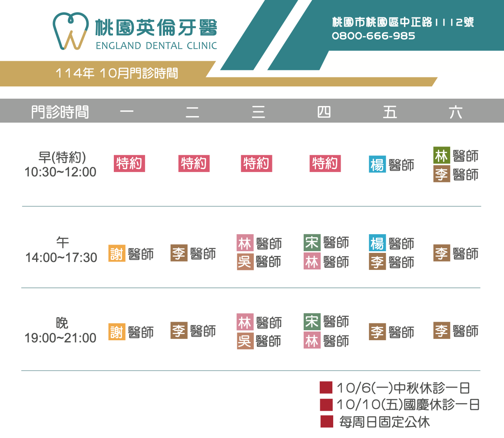Click the brown 李 badge in Friday evening
This screenshot has height=438, width=504.
click(377, 332)
